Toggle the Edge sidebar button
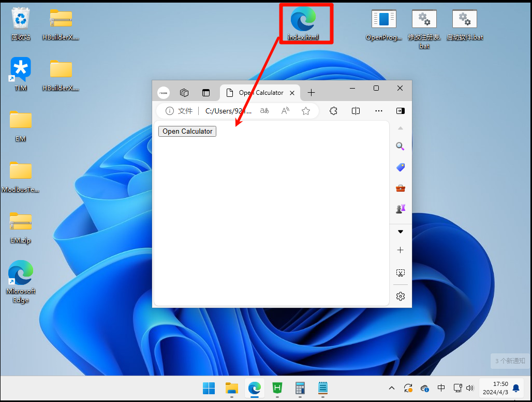The height and width of the screenshot is (402, 532). point(401,111)
